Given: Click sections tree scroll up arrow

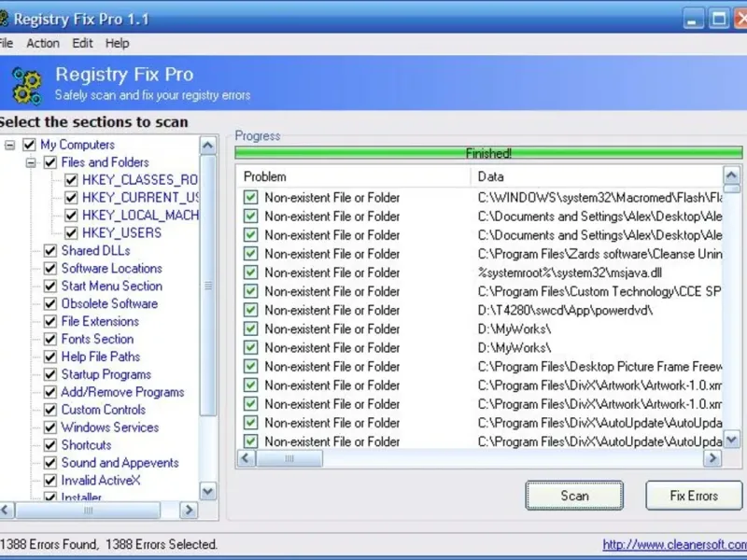Looking at the screenshot, I should pos(207,146).
